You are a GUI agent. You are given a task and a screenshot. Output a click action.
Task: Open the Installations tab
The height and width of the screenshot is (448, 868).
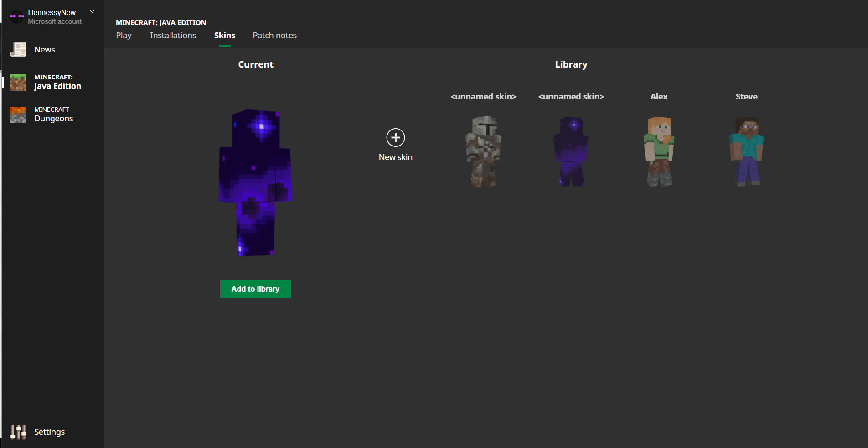173,36
